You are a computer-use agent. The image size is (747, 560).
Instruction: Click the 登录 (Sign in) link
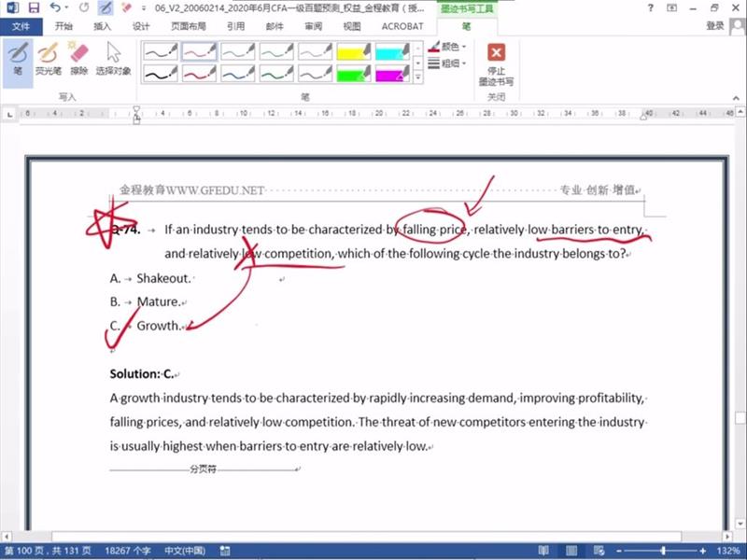[x=716, y=26]
